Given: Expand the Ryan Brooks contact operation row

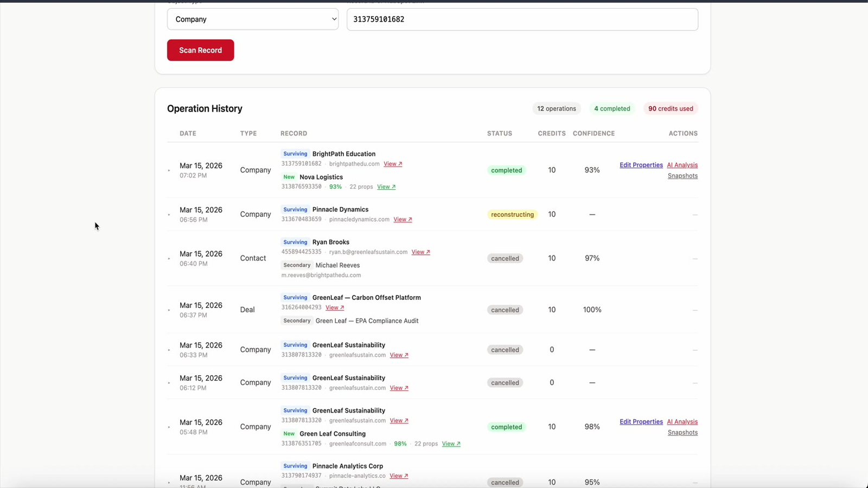Looking at the screenshot, I should pos(169,259).
